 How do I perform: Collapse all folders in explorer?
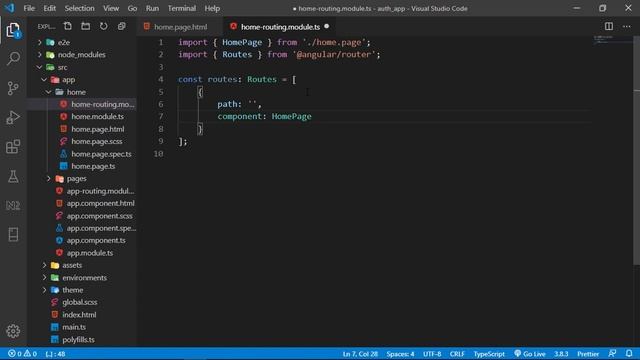(122, 27)
